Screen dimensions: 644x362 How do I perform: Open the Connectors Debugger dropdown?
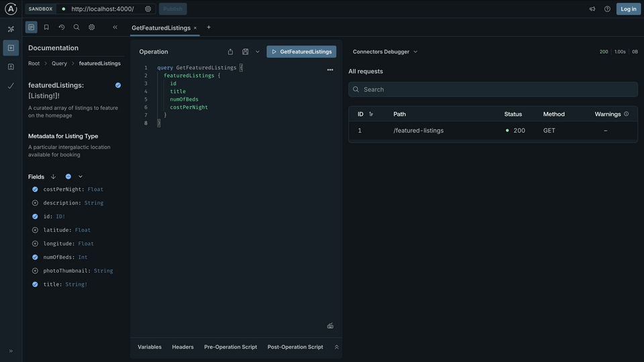coord(385,52)
